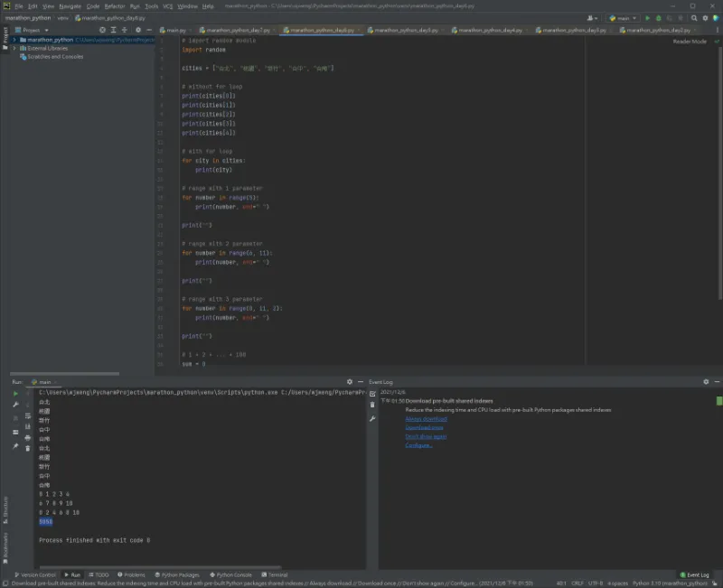Click the Python 3.10 interpreter status entry

coord(670,583)
